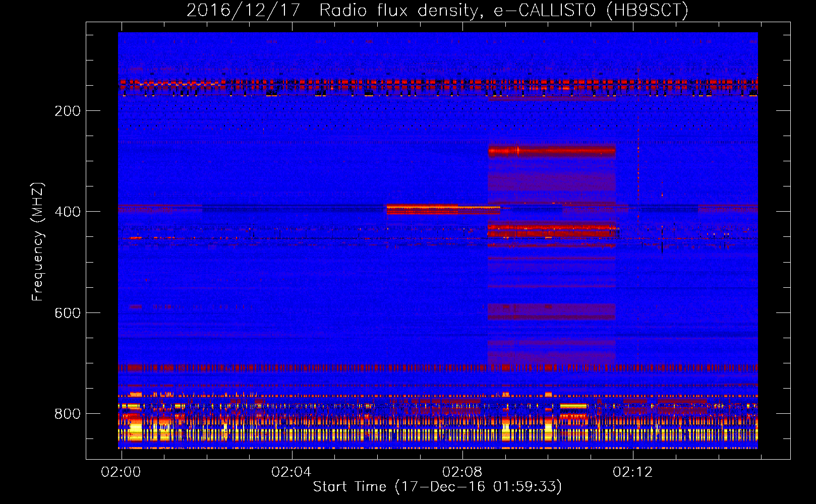This screenshot has height=504, width=816.
Task: Click the 02:04 time tick label
Action: [x=292, y=472]
